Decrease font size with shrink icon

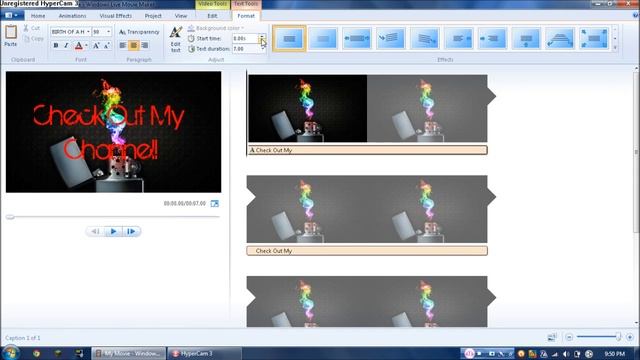coord(107,45)
